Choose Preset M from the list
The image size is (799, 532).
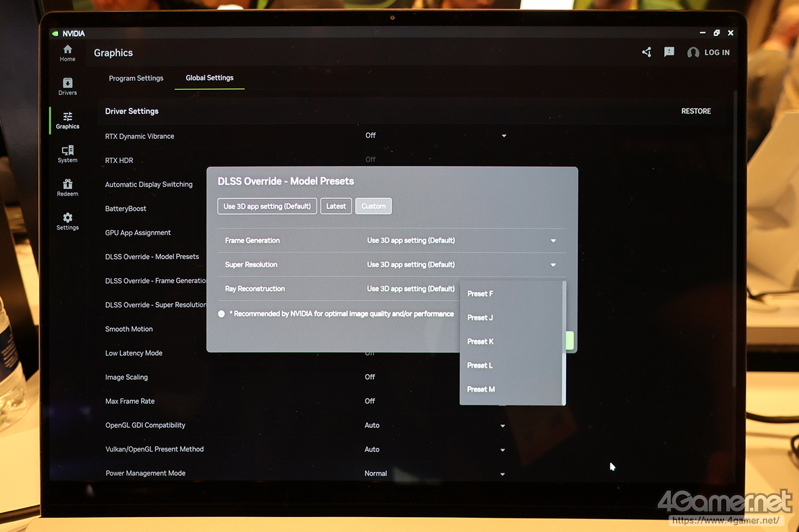click(x=481, y=389)
